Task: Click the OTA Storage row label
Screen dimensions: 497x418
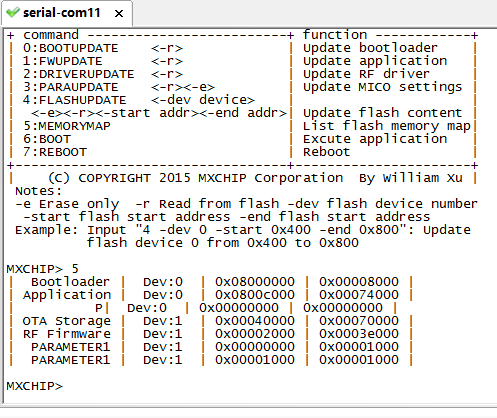Action: coord(67,321)
